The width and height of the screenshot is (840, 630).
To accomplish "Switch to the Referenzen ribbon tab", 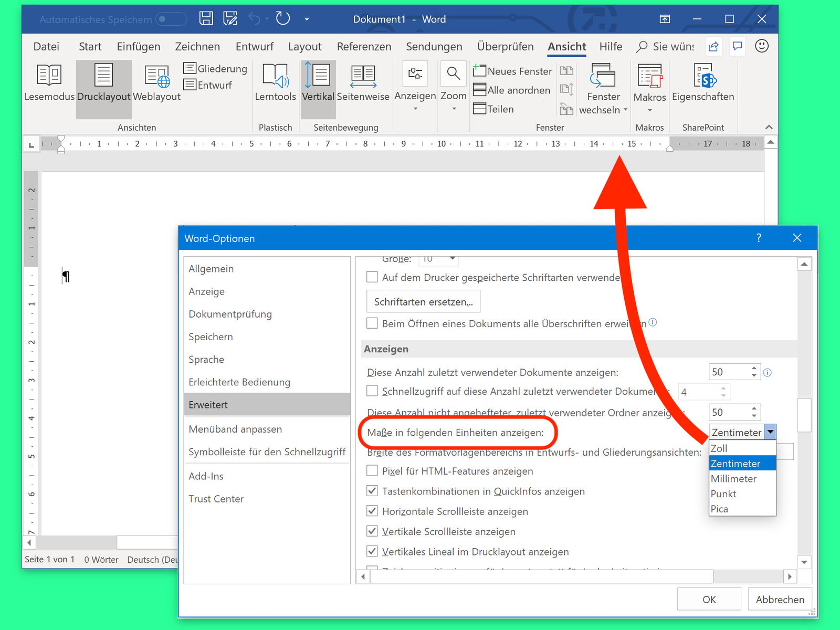I will (x=364, y=46).
